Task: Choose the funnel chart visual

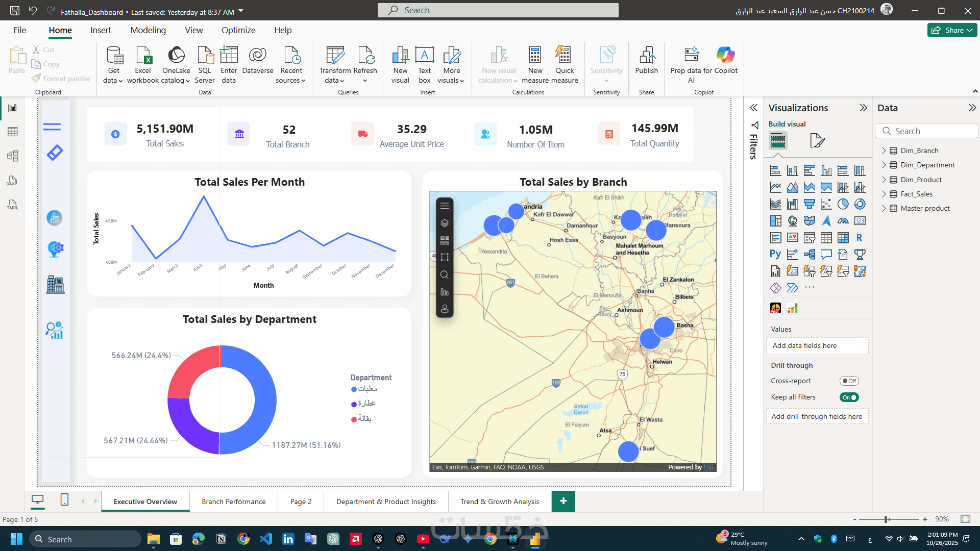Action: [x=809, y=204]
